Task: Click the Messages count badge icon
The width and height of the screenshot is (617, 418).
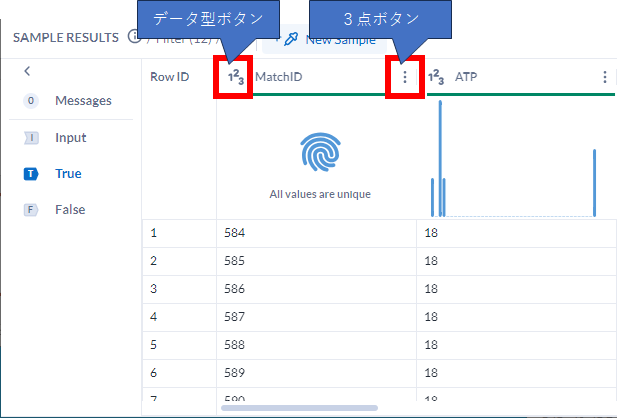Action: (x=31, y=101)
